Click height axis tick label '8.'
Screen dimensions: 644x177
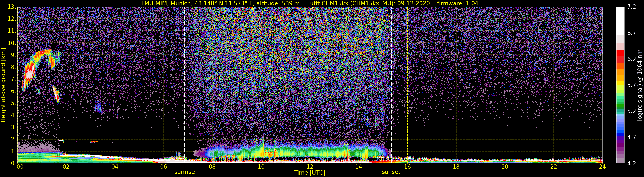(13, 67)
